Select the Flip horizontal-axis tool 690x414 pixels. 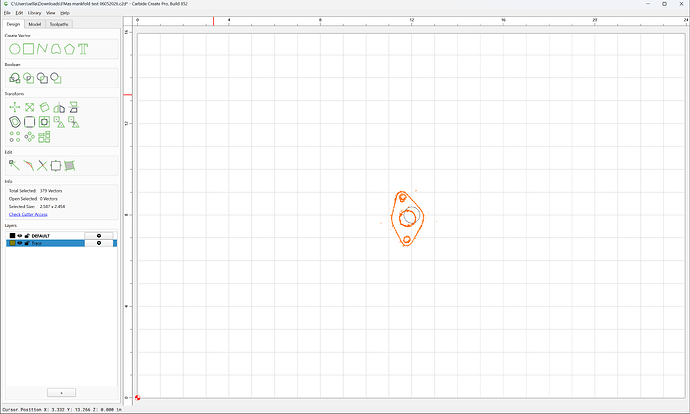[x=73, y=107]
